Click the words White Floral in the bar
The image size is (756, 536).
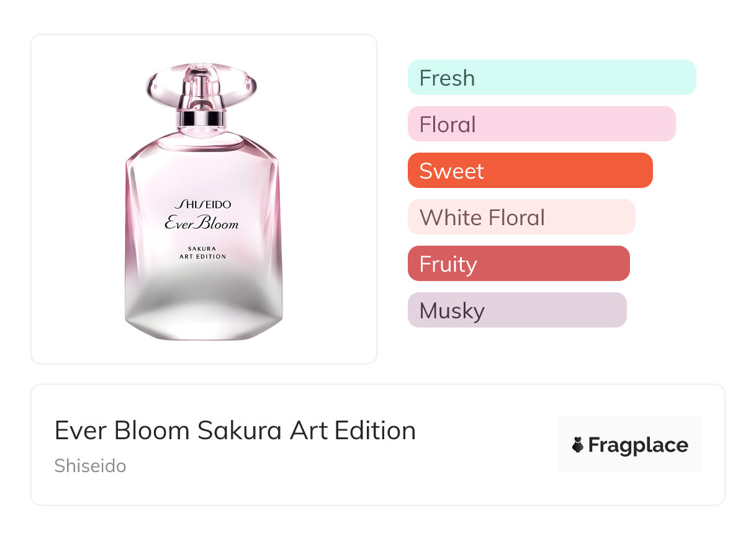tap(482, 217)
